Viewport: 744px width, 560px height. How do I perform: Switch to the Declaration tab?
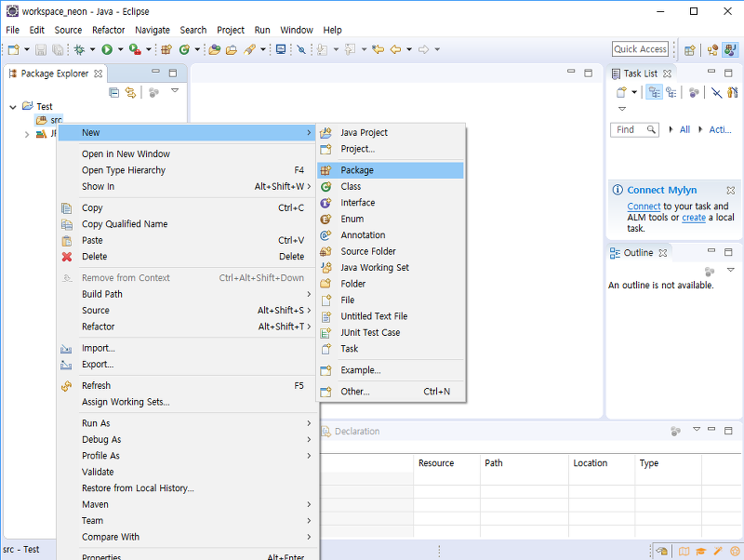point(352,432)
